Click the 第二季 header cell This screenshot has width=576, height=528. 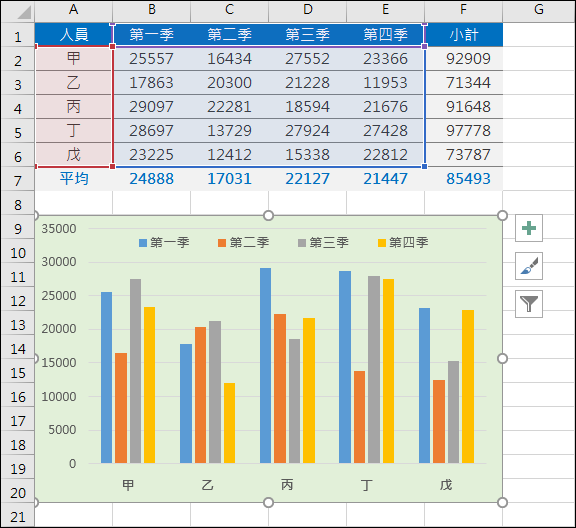(x=230, y=35)
